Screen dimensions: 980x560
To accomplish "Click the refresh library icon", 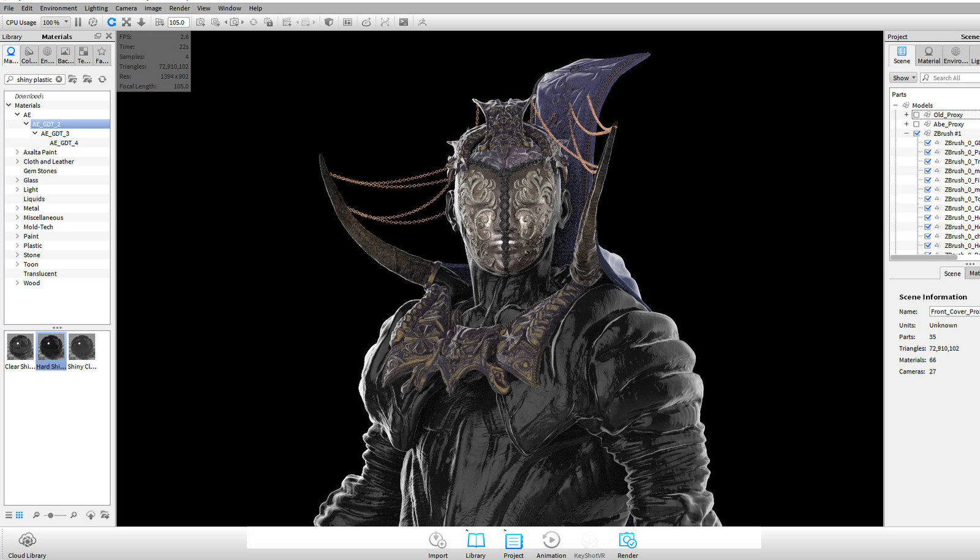I will click(102, 79).
